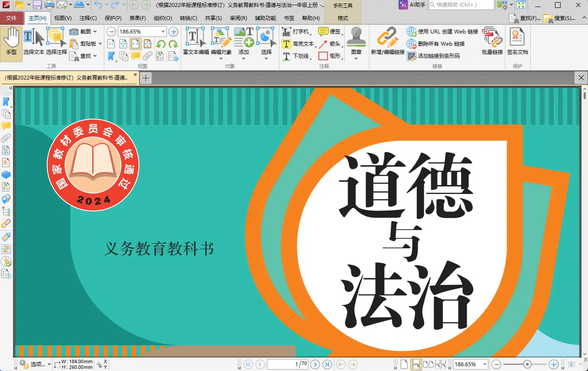Image resolution: width=588 pixels, height=371 pixels.
Task: Adjust the status bar zoom slider handle
Action: [527, 364]
